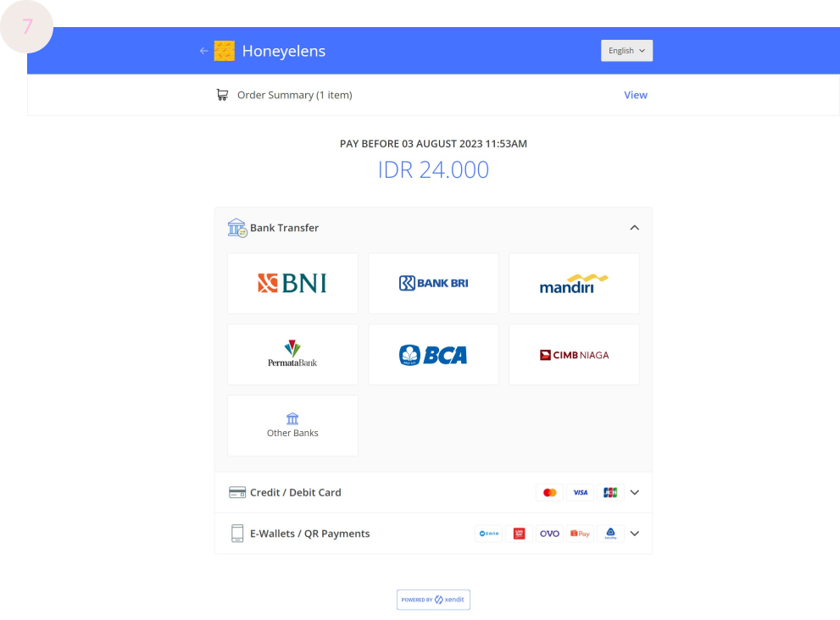
Task: Select CIMB Niaga bank option
Action: [574, 354]
